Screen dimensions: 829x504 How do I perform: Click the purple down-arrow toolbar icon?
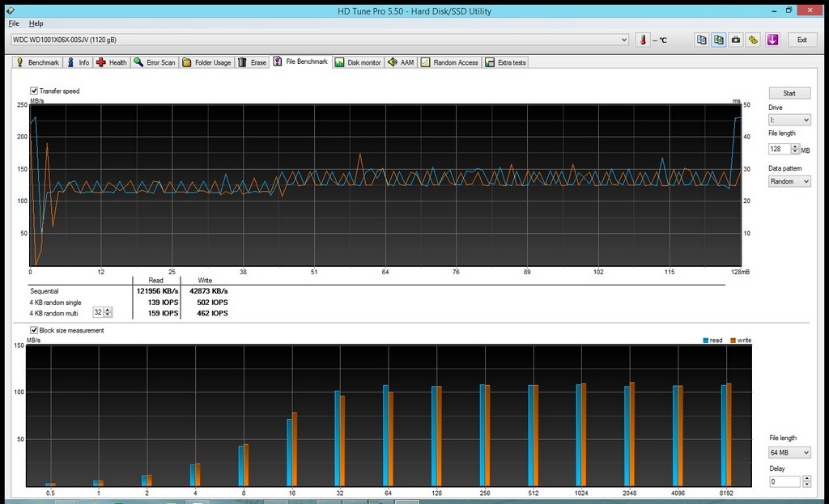point(772,40)
